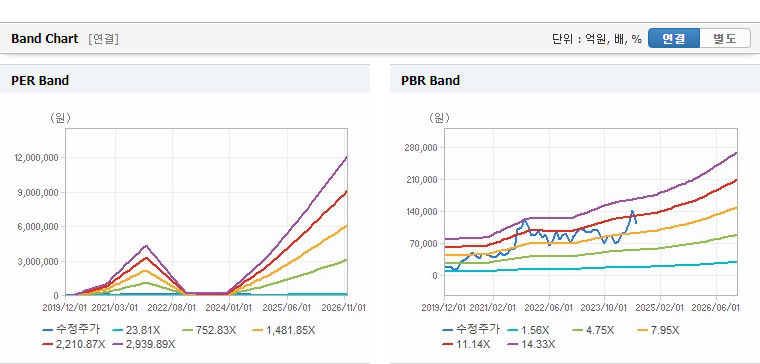Image resolution: width=760 pixels, height=364 pixels.
Task: Click the PER Band heading
Action: [x=40, y=80]
